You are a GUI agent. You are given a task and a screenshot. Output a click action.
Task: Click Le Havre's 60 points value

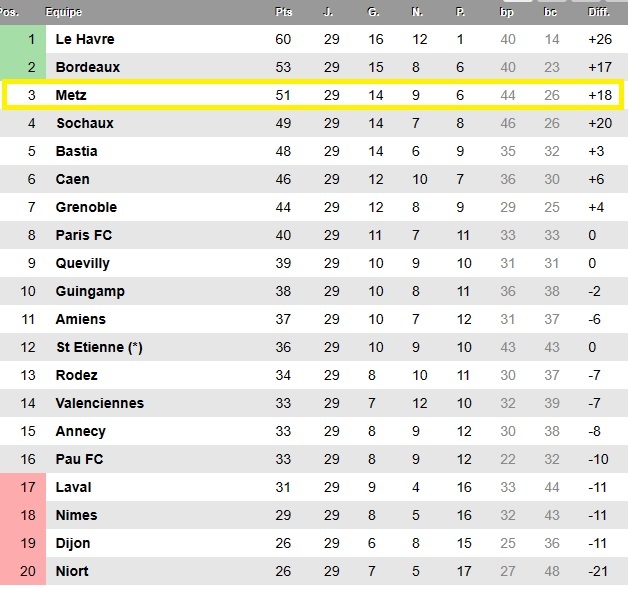[x=284, y=39]
